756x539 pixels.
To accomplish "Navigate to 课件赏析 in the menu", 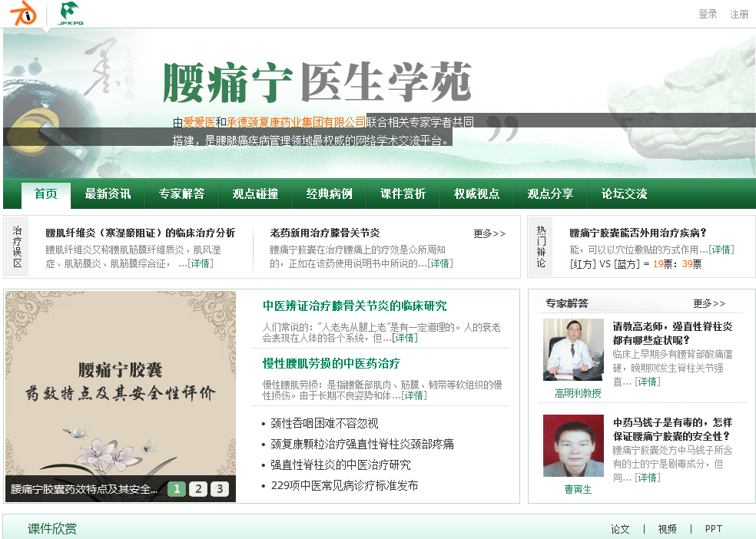I will tap(403, 194).
